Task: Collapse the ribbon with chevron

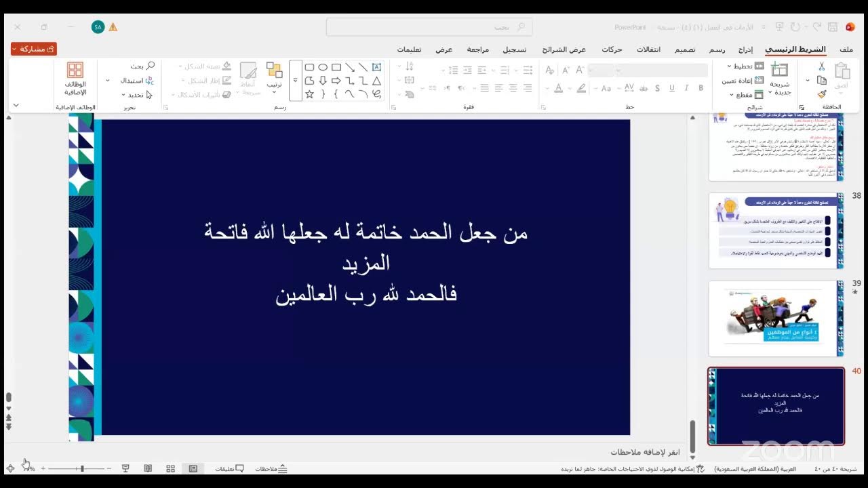Action: (16, 106)
